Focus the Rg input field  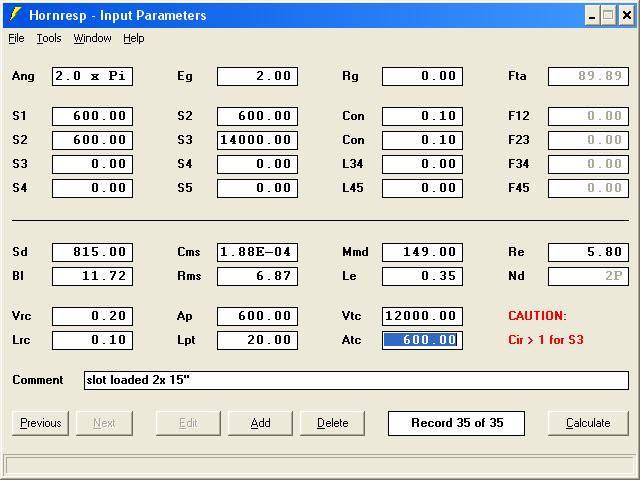pos(422,76)
